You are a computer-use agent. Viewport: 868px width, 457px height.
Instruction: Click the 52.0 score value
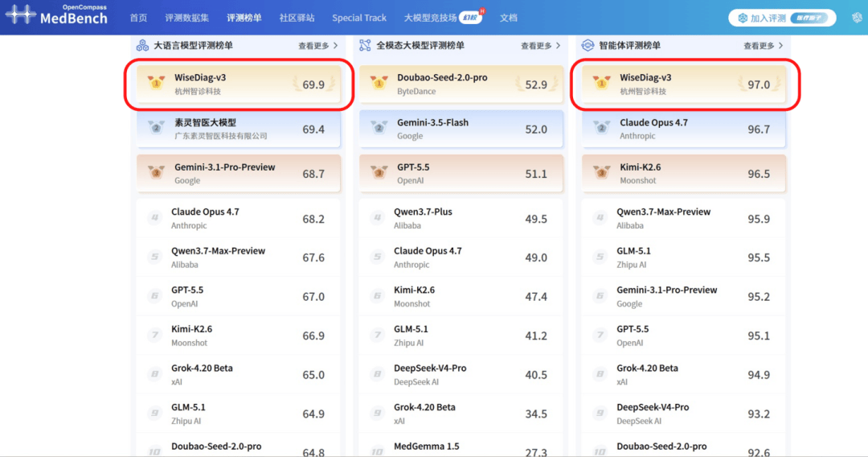pos(536,129)
